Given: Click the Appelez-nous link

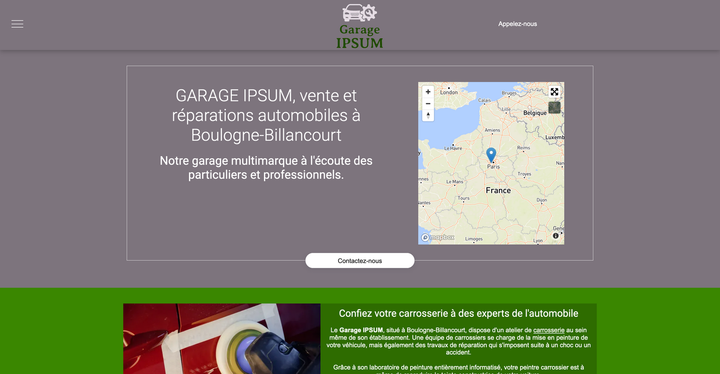Looking at the screenshot, I should click(x=518, y=24).
